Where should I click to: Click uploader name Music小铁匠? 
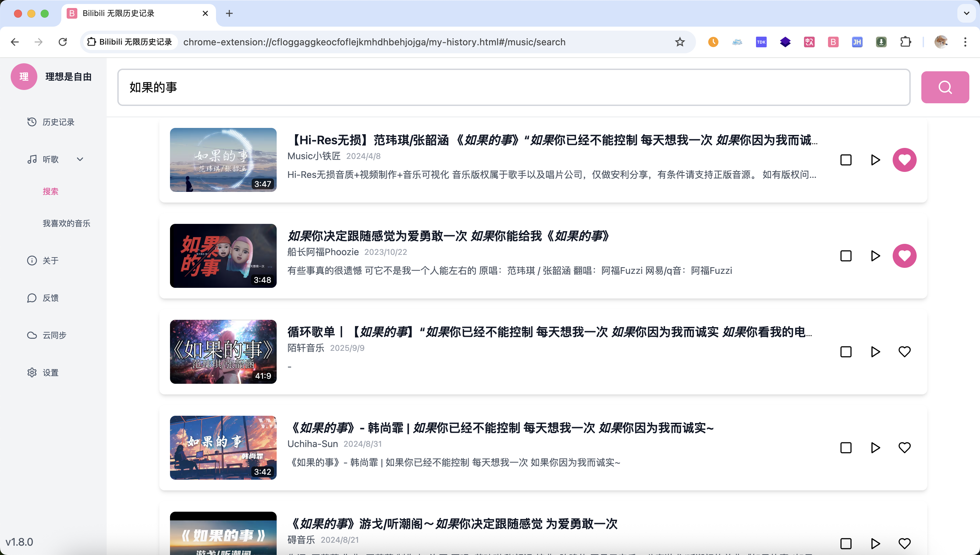click(314, 156)
